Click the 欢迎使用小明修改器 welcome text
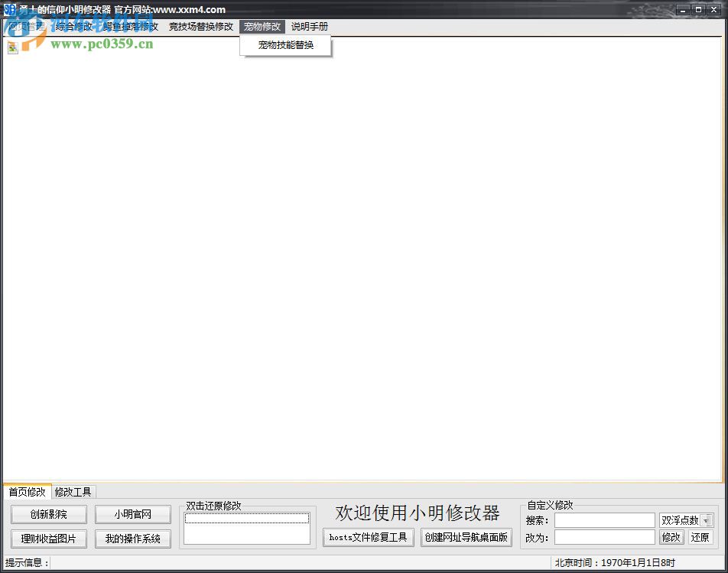The image size is (728, 573). tap(417, 513)
